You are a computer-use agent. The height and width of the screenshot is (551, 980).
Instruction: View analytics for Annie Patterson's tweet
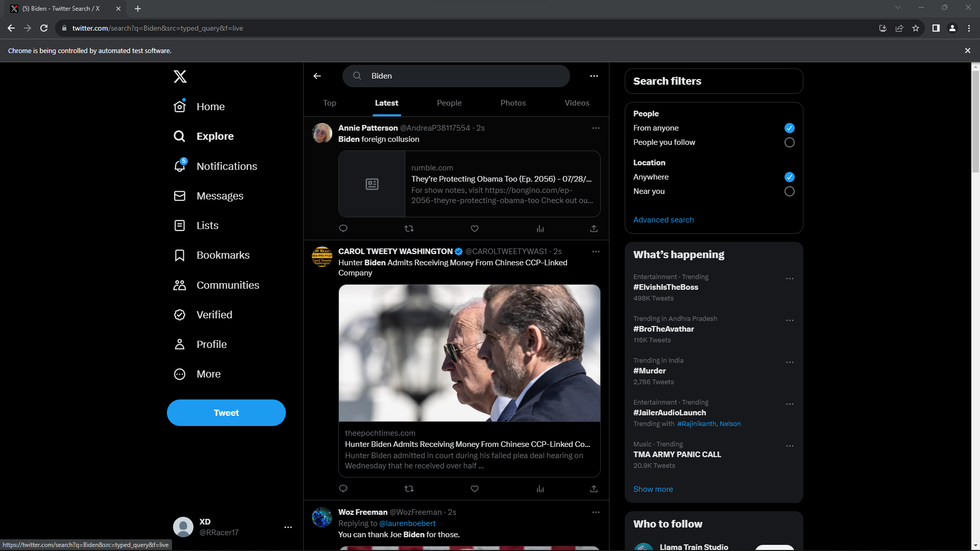coord(540,229)
